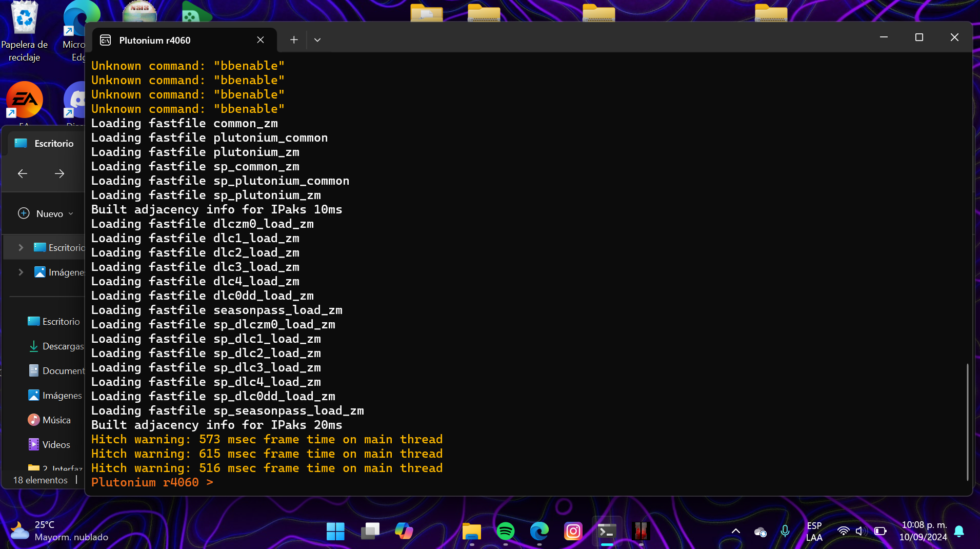Open the volume speaker tray icon
The image size is (980, 549).
(x=861, y=532)
